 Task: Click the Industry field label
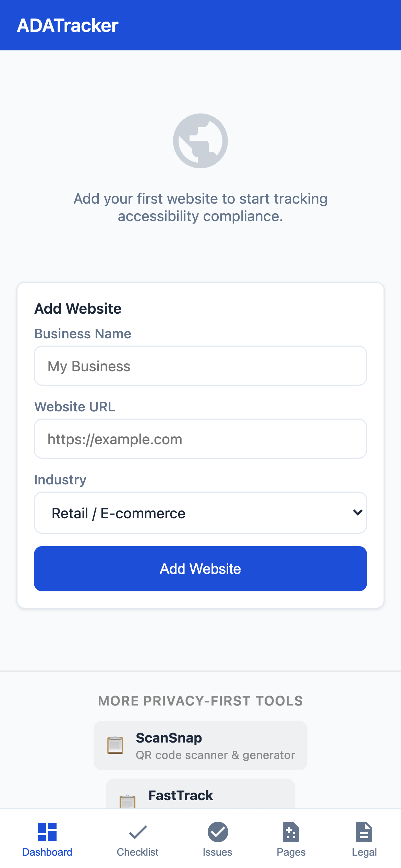(60, 480)
